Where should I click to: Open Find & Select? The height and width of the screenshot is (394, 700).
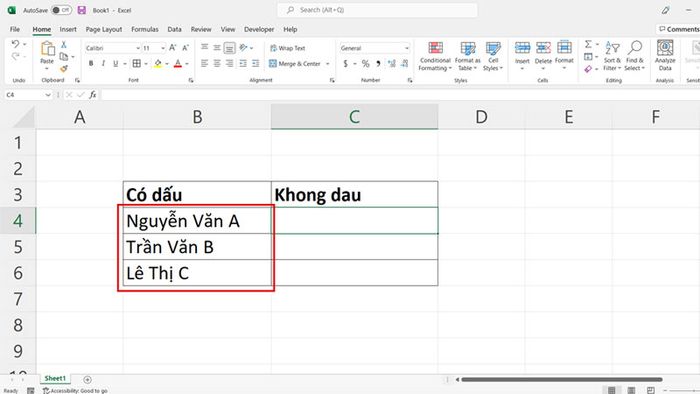pyautogui.click(x=635, y=56)
